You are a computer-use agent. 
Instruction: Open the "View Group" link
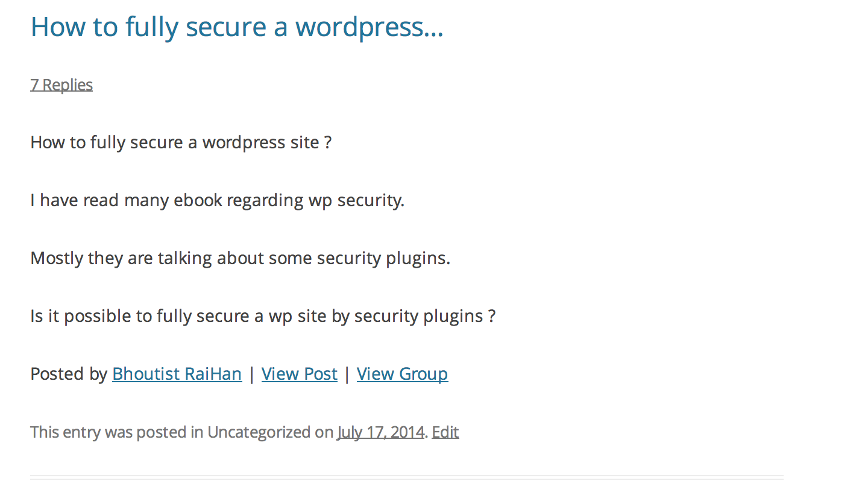pyautogui.click(x=402, y=374)
